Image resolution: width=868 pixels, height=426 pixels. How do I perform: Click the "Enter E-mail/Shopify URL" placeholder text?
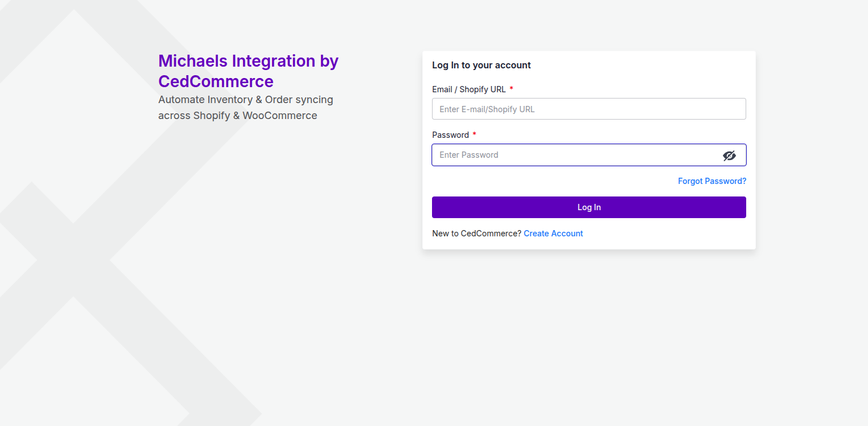487,109
